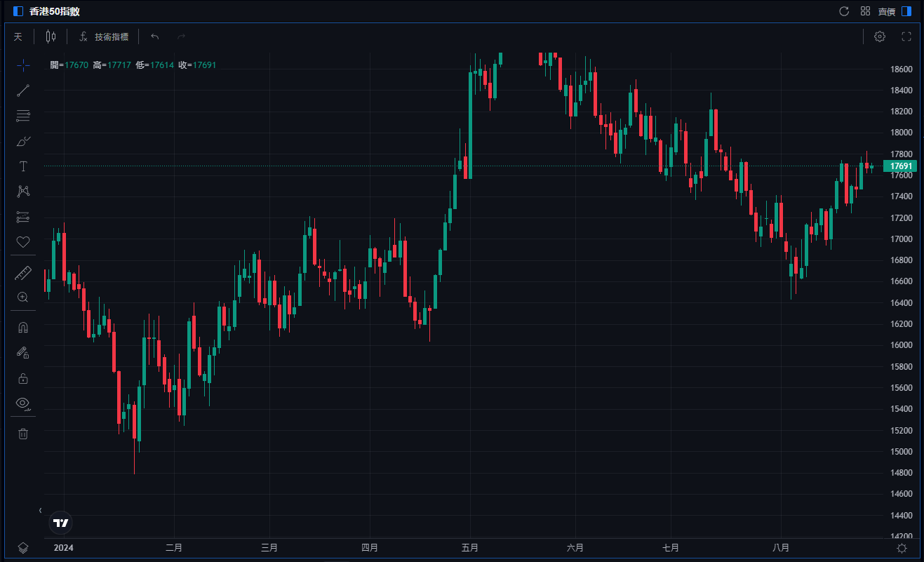This screenshot has width=924, height=562.
Task: Click the 14400 price axis label
Action: point(901,515)
